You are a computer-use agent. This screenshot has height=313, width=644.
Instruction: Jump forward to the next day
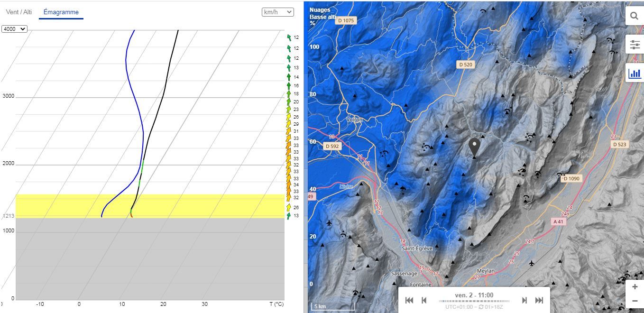click(x=539, y=300)
